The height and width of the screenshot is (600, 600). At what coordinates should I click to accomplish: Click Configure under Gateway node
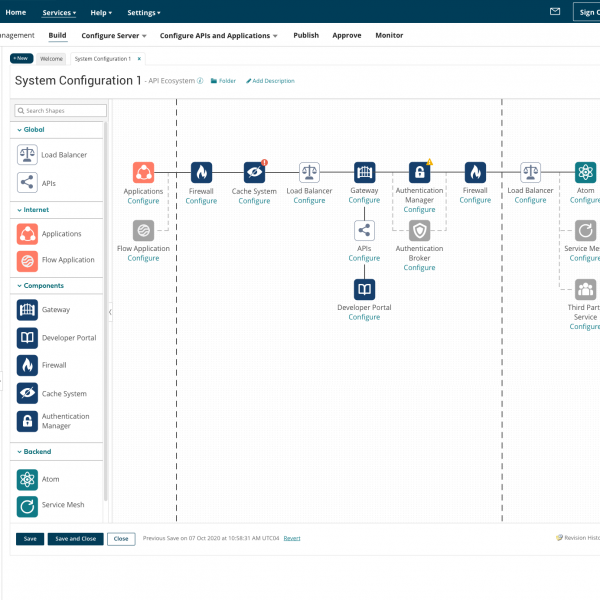[x=364, y=200]
